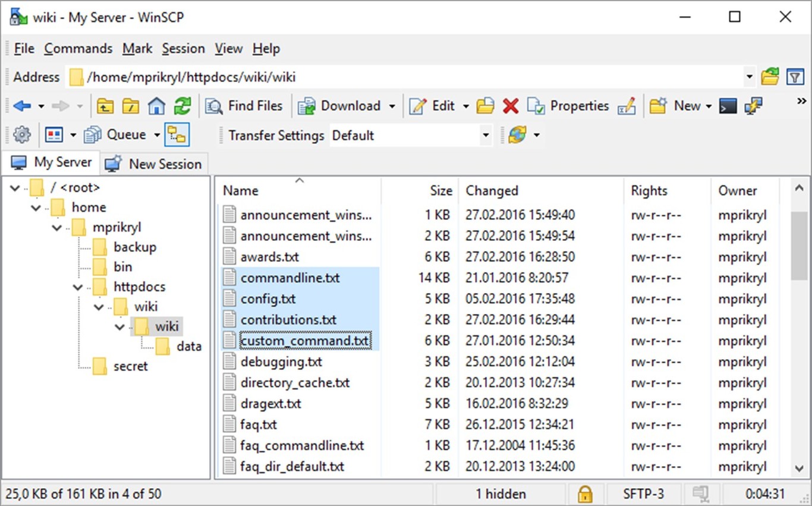Open the New button dropdown arrow

coord(710,105)
